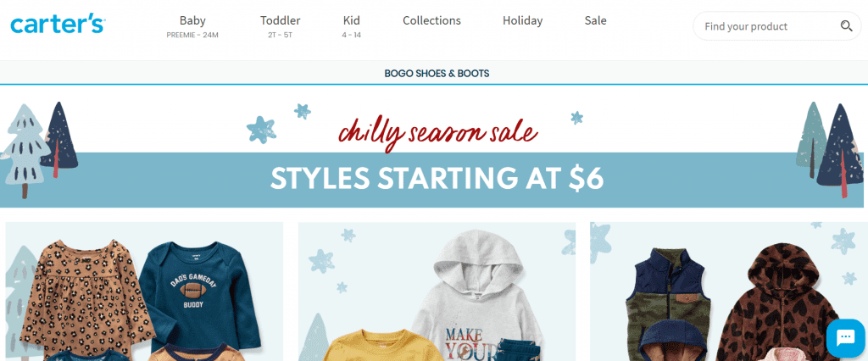Viewport: 868px width, 361px height.
Task: Follow the BOGO Shoes & Boots link
Action: pyautogui.click(x=437, y=73)
